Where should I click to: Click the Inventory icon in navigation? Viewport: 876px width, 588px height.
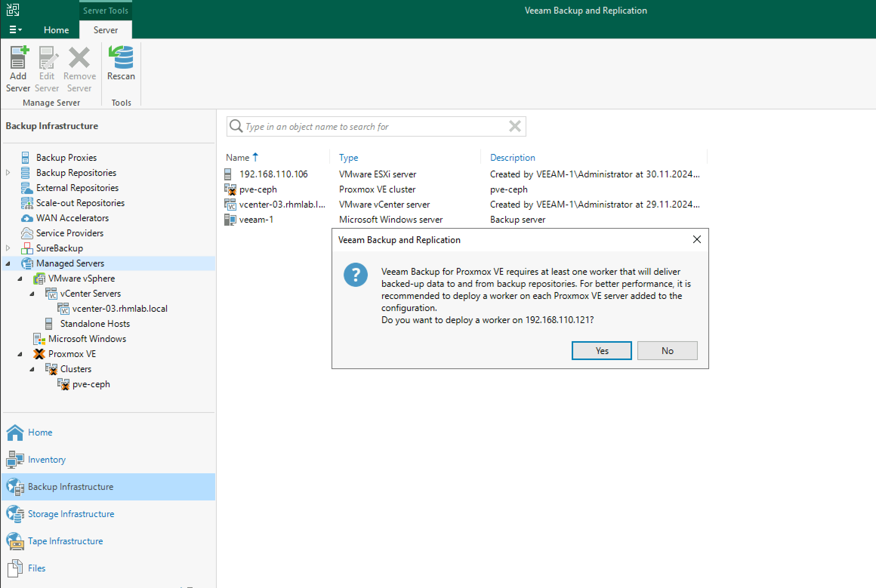coord(15,460)
